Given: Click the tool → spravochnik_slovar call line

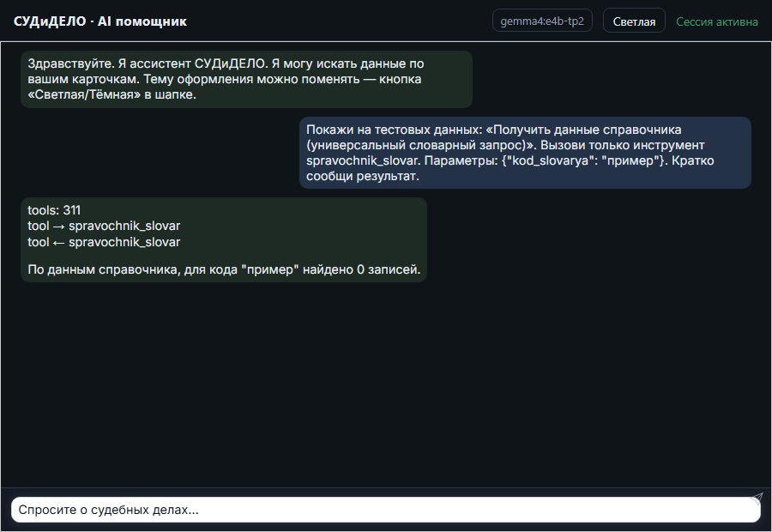Looking at the screenshot, I should click(104, 227).
